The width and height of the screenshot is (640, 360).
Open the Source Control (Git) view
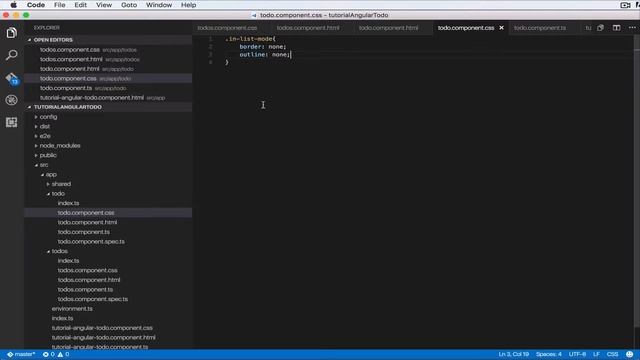pyautogui.click(x=11, y=78)
